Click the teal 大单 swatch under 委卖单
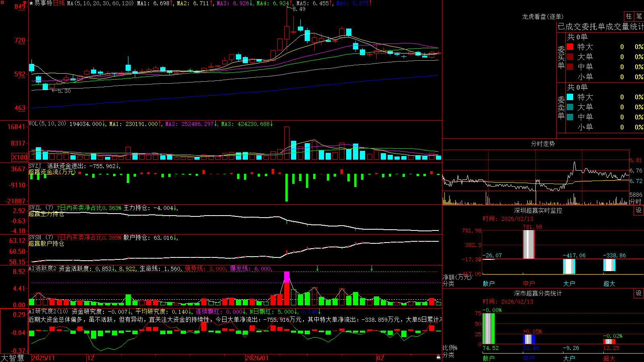Screen dimensions: 644x362 pos(570,107)
